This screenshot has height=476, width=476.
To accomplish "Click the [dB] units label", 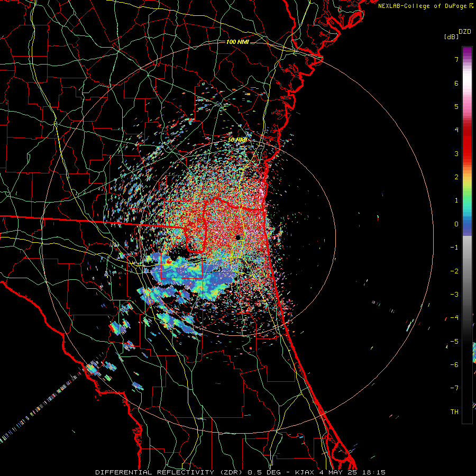I will (451, 36).
